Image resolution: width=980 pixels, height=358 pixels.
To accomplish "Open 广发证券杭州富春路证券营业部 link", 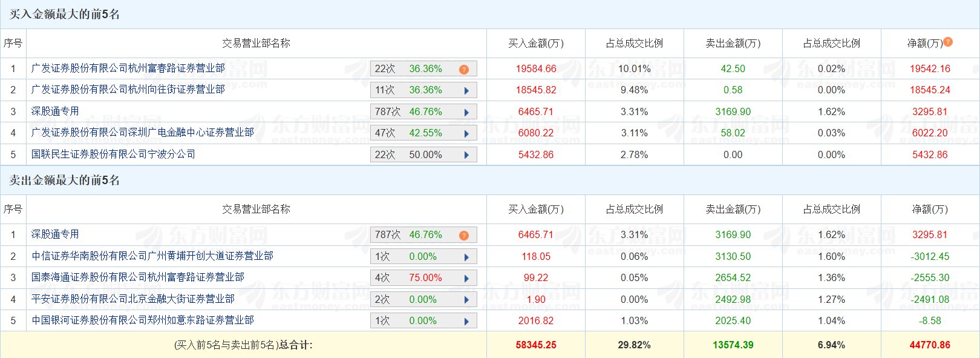I will point(128,68).
